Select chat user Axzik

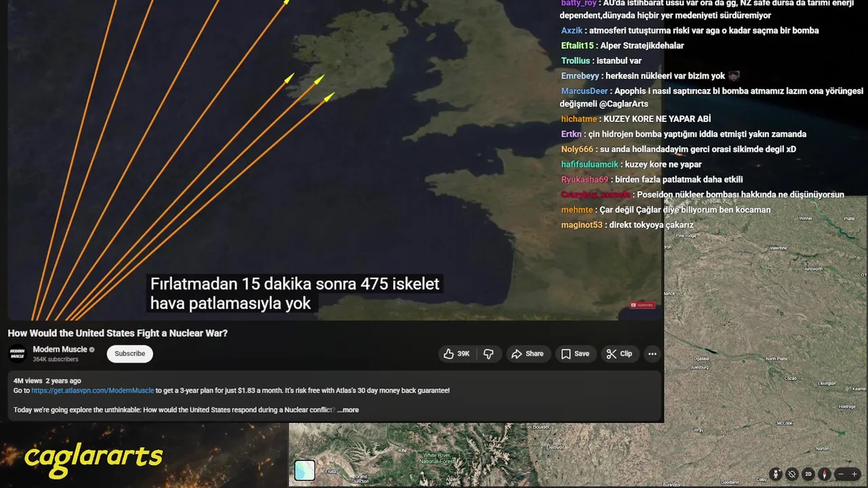(572, 30)
